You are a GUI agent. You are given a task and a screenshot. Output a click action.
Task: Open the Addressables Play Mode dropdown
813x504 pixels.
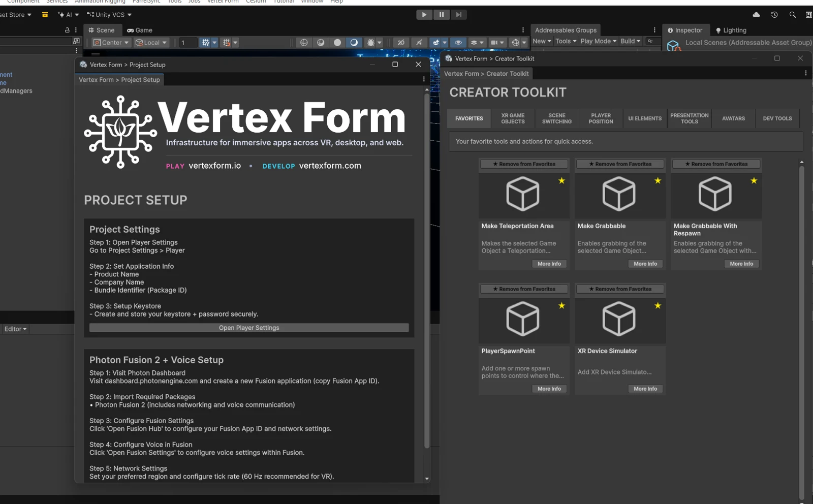click(x=598, y=41)
